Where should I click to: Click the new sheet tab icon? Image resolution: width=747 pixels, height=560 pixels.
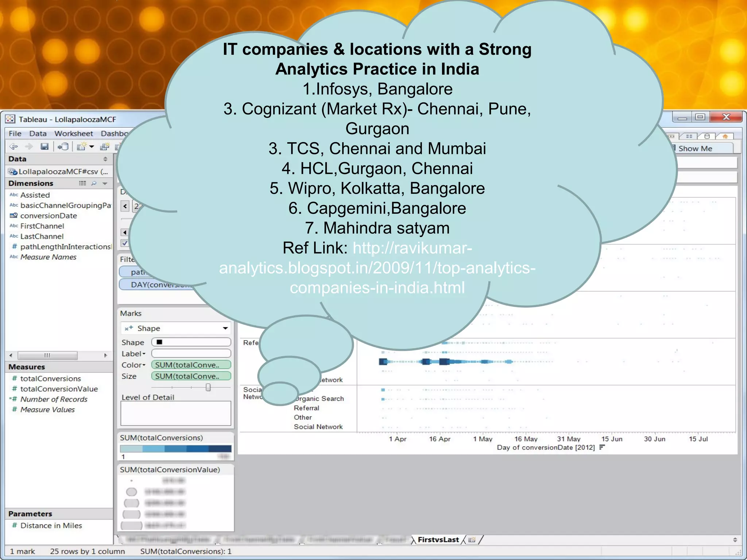[x=472, y=540]
